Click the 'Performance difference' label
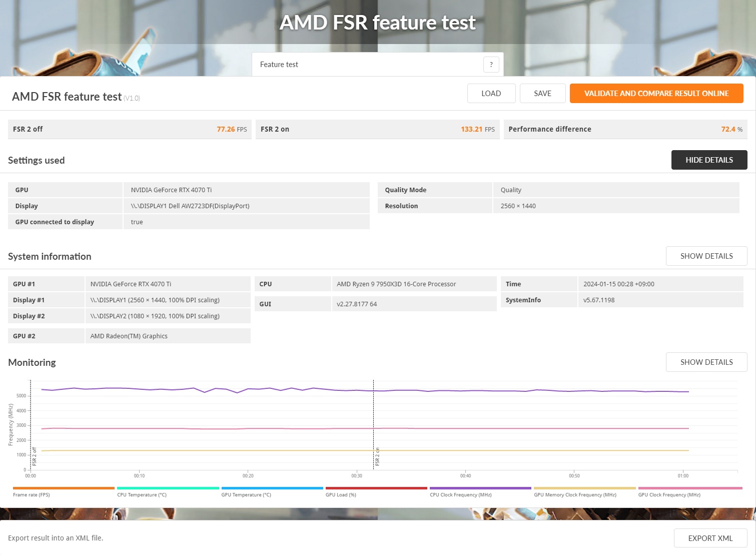756x555 pixels. 550,129
